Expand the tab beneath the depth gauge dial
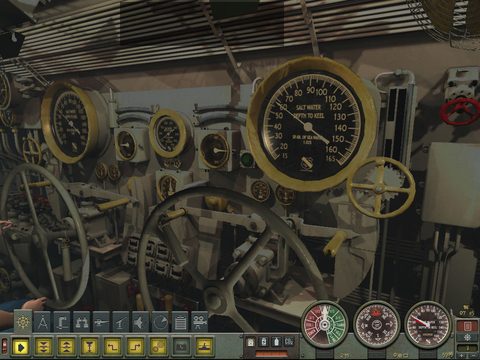 click(428, 355)
